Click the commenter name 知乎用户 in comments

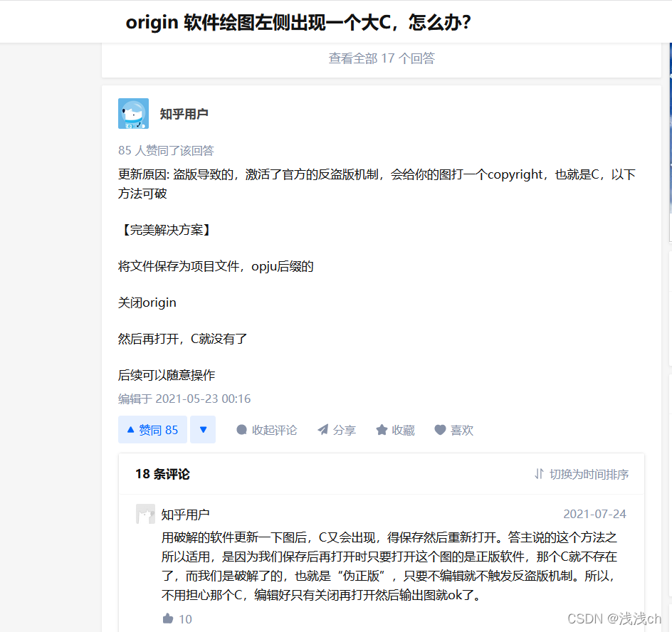pyautogui.click(x=185, y=514)
